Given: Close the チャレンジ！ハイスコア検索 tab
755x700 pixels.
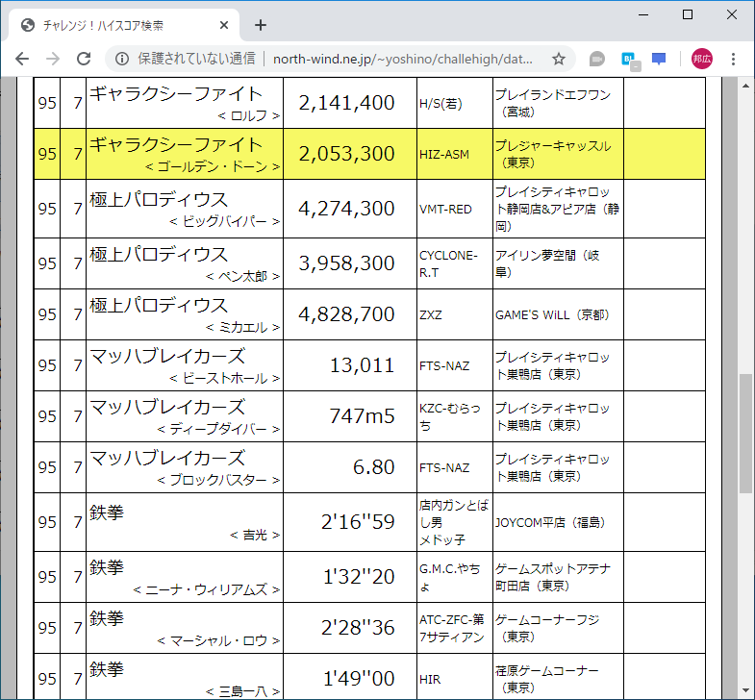Looking at the screenshot, I should (x=224, y=25).
